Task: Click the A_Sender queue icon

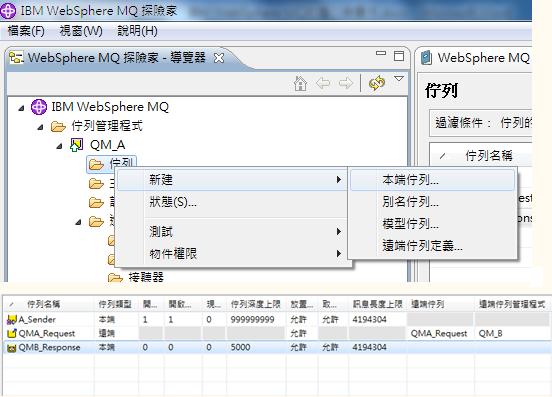Action: click(x=12, y=320)
